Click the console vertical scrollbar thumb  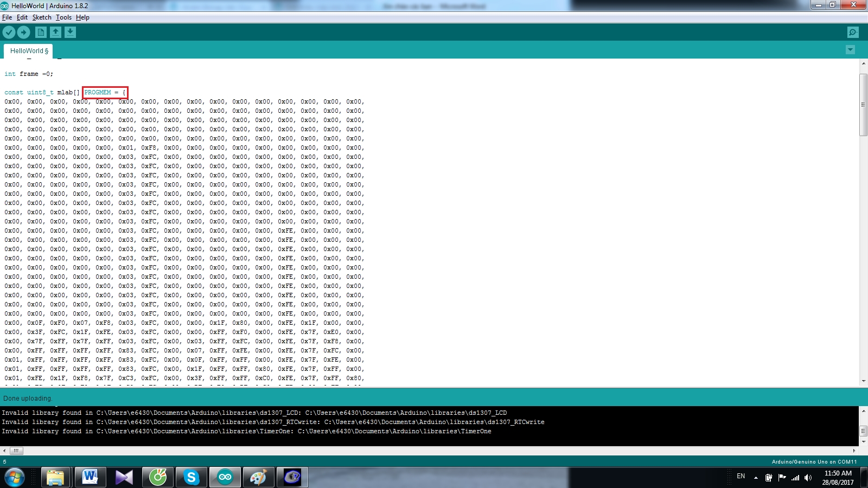(x=863, y=431)
